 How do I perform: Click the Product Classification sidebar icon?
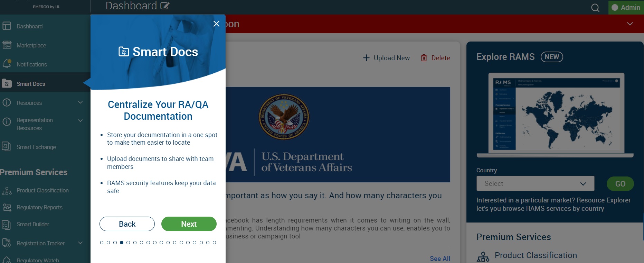(x=7, y=191)
